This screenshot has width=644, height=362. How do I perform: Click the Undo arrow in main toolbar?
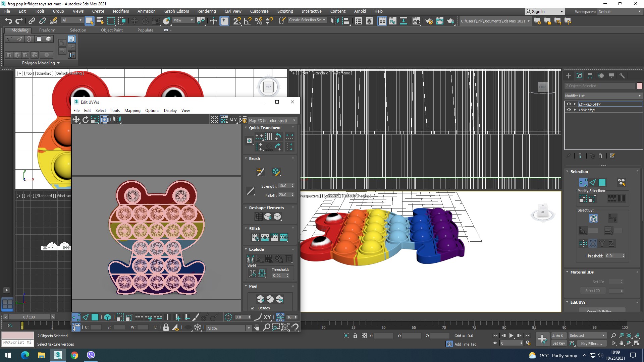pyautogui.click(x=8, y=21)
